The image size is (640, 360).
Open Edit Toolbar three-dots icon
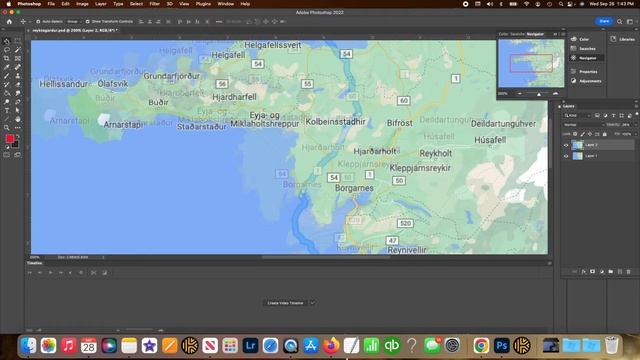tap(18, 128)
